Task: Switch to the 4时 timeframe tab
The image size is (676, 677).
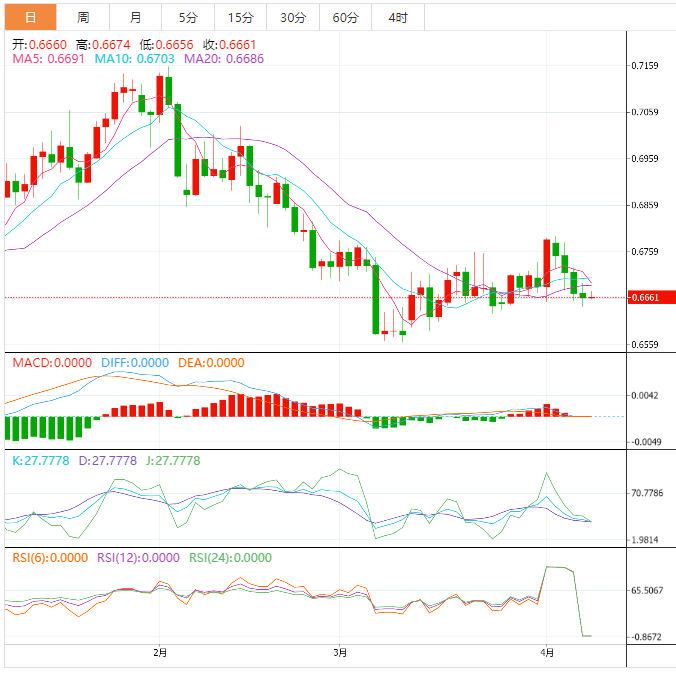Action: click(397, 18)
